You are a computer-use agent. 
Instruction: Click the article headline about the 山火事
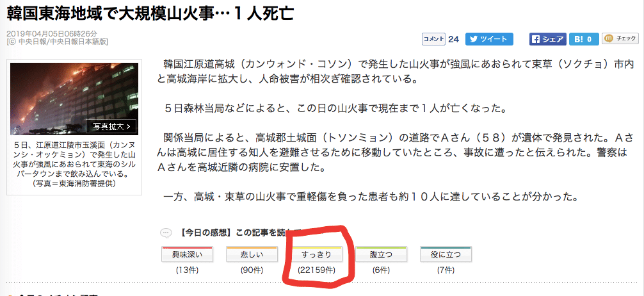150,13
